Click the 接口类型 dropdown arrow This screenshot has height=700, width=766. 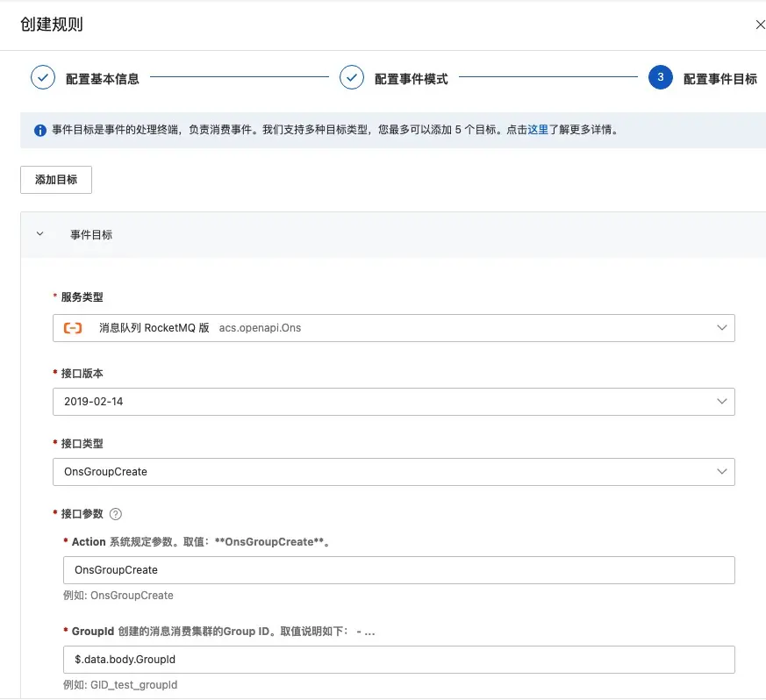click(722, 472)
